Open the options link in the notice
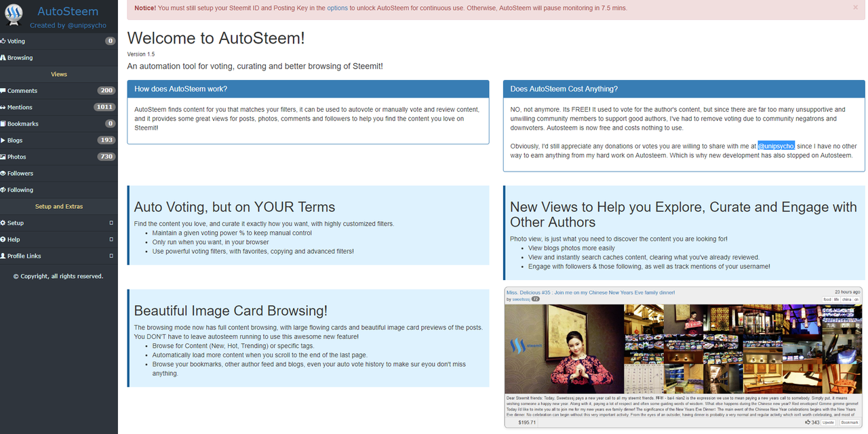Image resolution: width=868 pixels, height=434 pixels. coord(337,8)
